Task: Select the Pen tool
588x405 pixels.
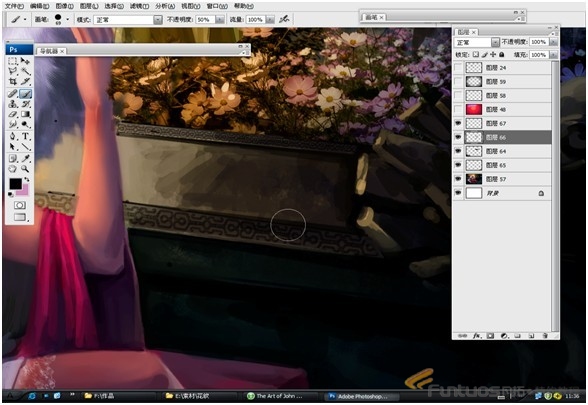Action: 13,136
